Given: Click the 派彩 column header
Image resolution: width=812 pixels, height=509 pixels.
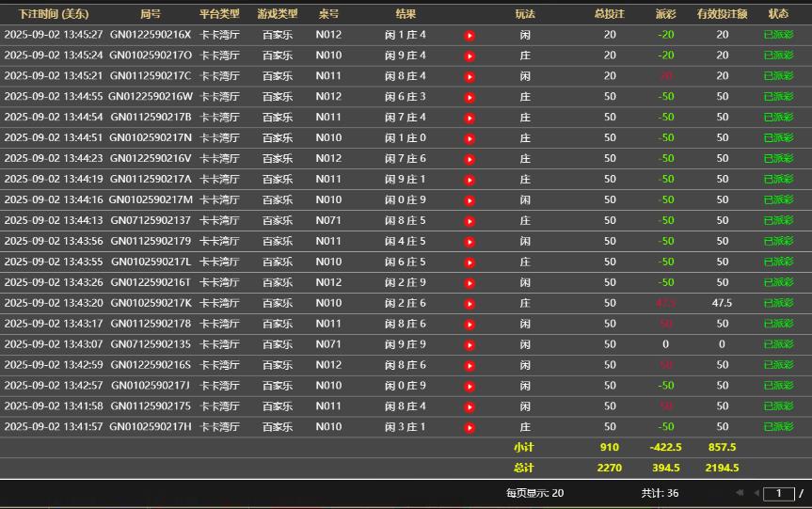Looking at the screenshot, I should [x=666, y=14].
